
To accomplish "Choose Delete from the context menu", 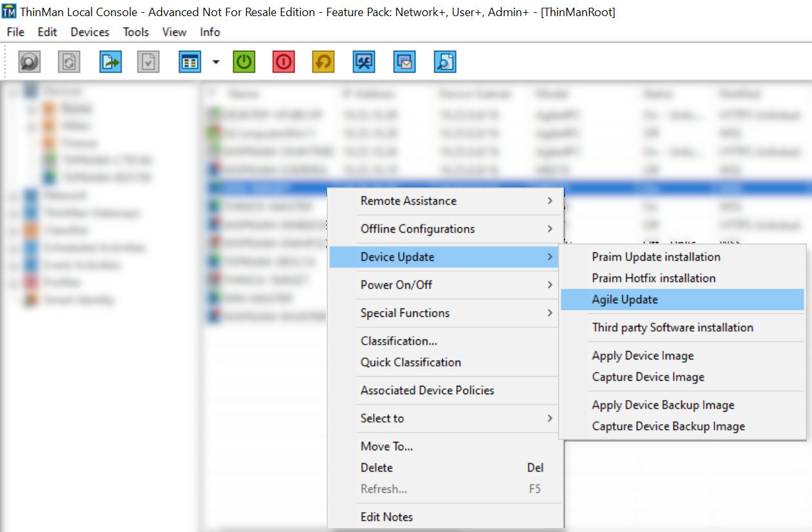I will (445, 468).
